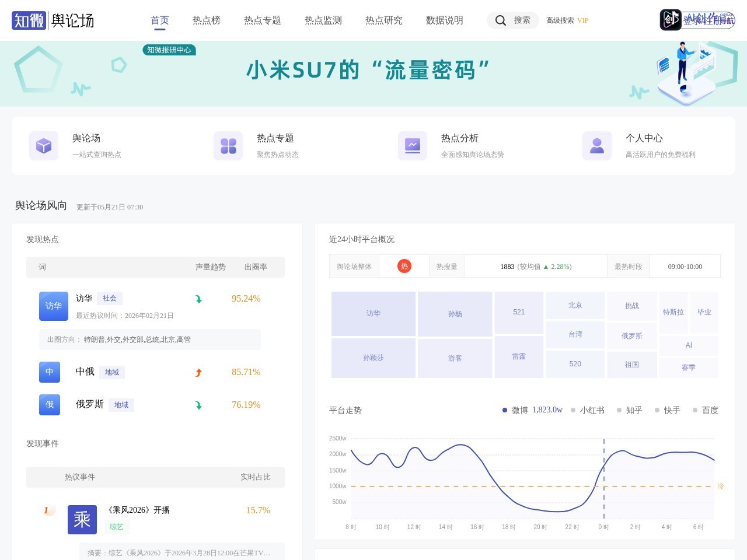Click the 乘 event thumbnail
The image size is (747, 560).
tap(82, 520)
